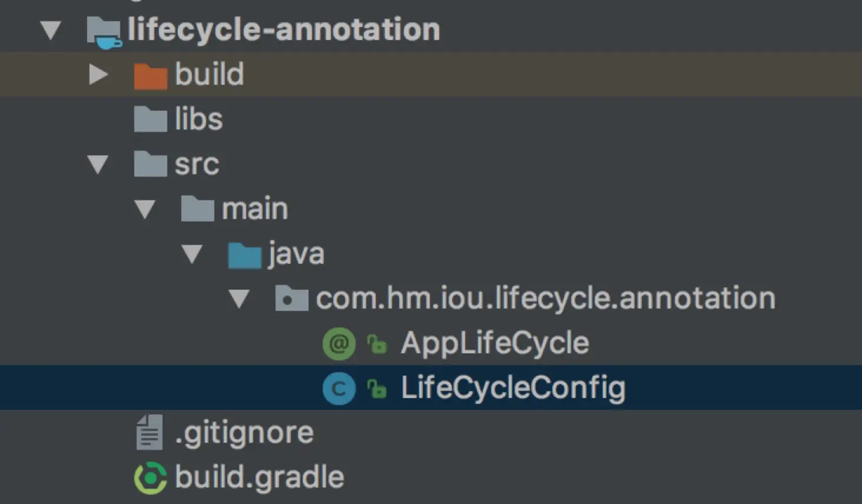Click the package icon beside com.hm.iou.lifecycle.annotation

pos(291,299)
